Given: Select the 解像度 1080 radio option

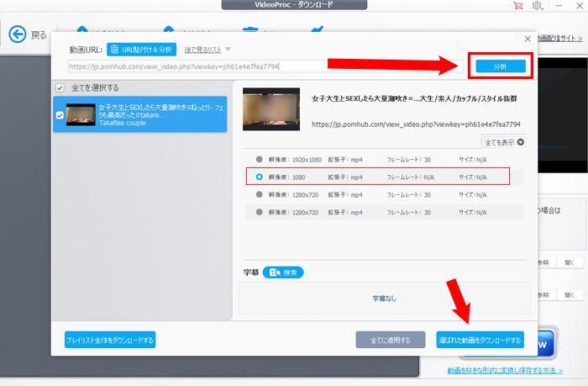Looking at the screenshot, I should click(259, 177).
